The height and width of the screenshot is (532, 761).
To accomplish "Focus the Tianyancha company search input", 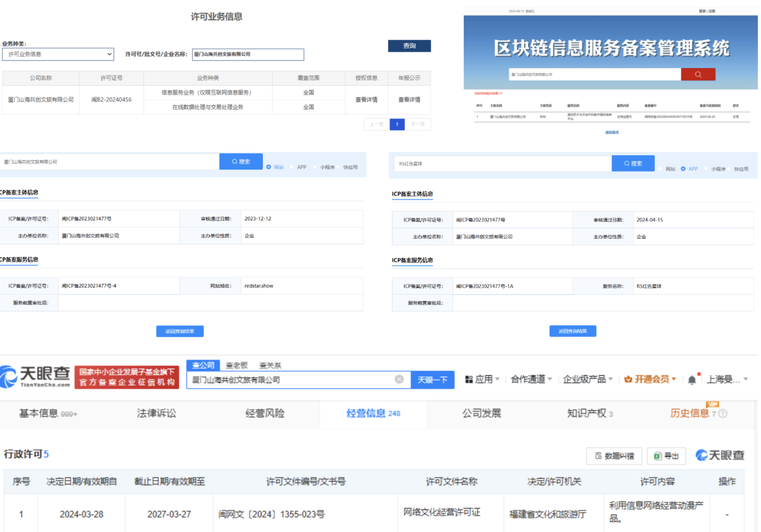I will click(298, 380).
